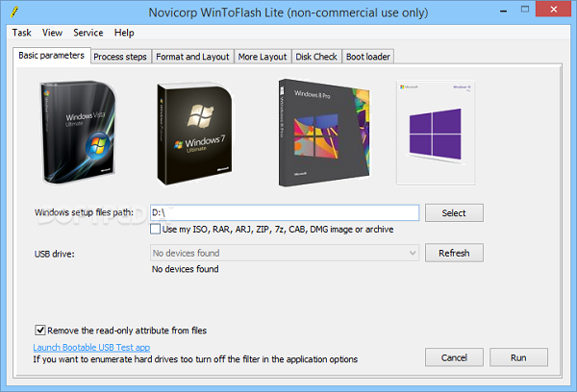Click the WinToFlash pencil app icon in the title bar

click(14, 12)
